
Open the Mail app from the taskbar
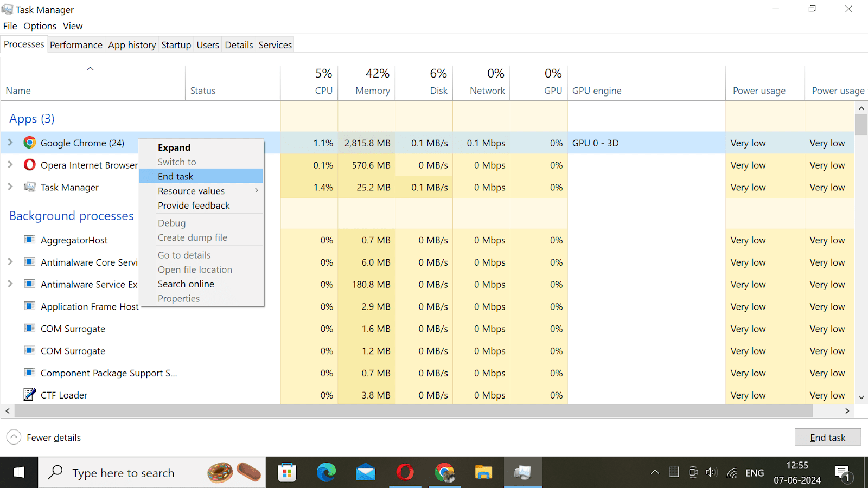click(x=365, y=472)
